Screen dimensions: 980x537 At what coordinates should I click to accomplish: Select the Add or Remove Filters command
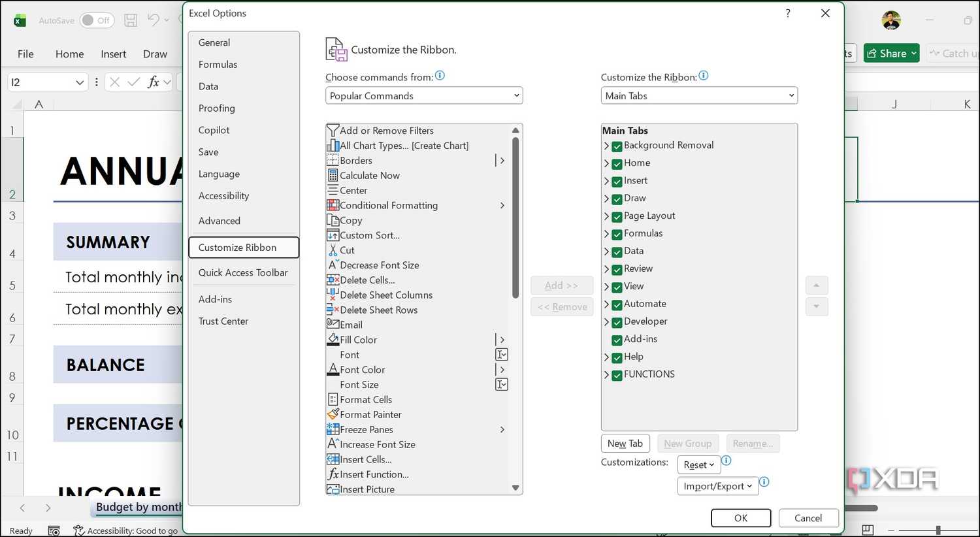pyautogui.click(x=418, y=131)
